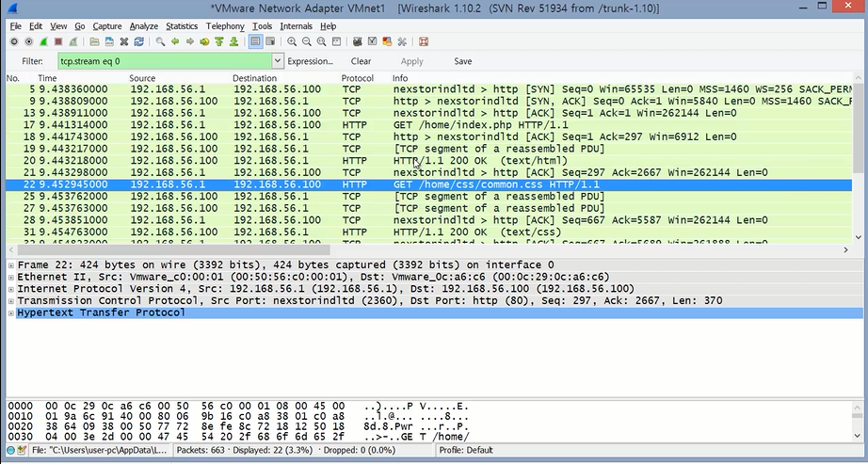Start a new live capture

(x=43, y=41)
